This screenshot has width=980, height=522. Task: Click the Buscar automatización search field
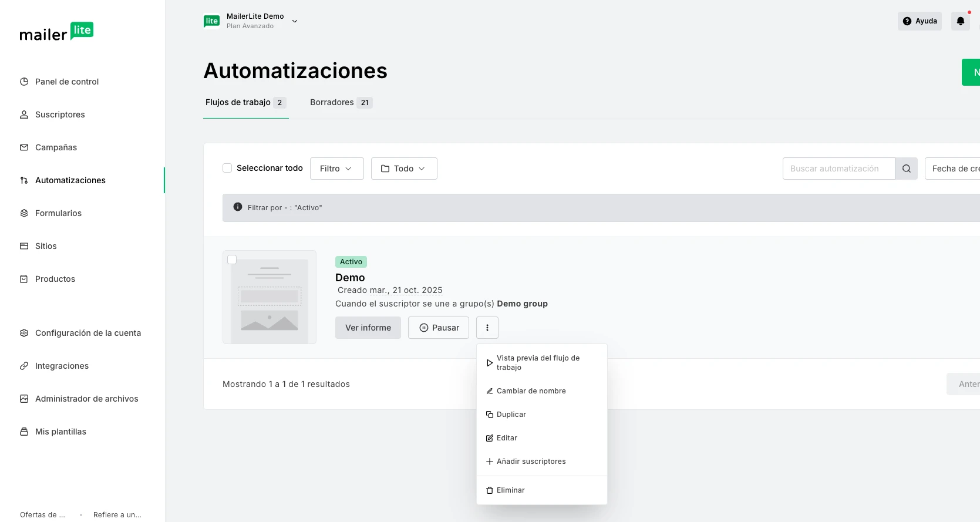coord(838,169)
